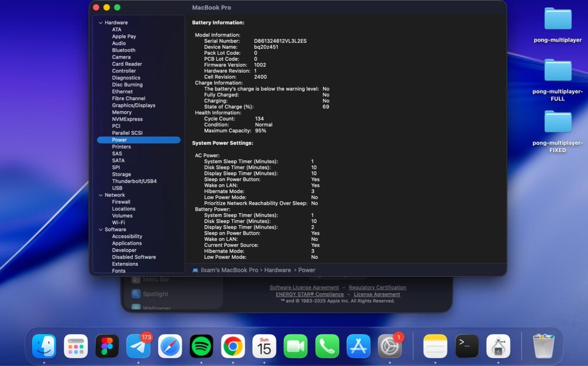Select Card Reader item
Viewport: 588px width, 366px height.
127,64
